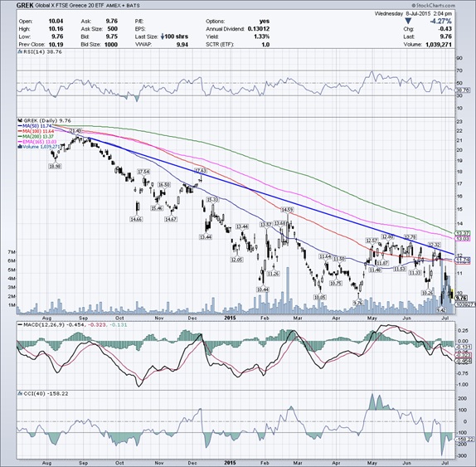Click the 18.98 low price label
476x467 pixels.
[55, 166]
